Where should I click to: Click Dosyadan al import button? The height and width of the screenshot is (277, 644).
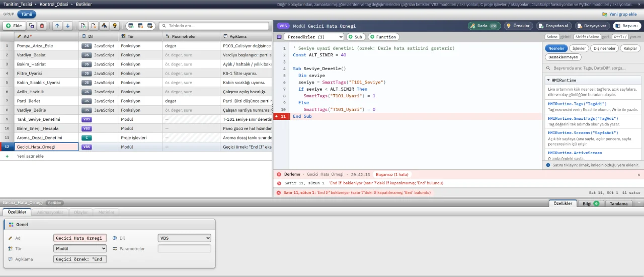point(554,26)
